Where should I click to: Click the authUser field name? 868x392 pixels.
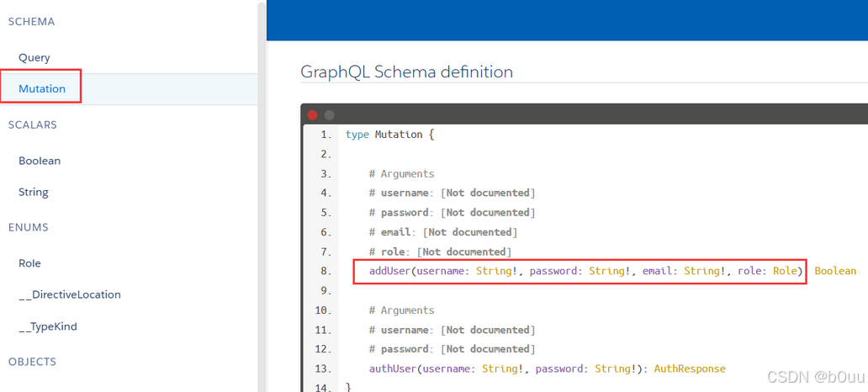click(393, 368)
